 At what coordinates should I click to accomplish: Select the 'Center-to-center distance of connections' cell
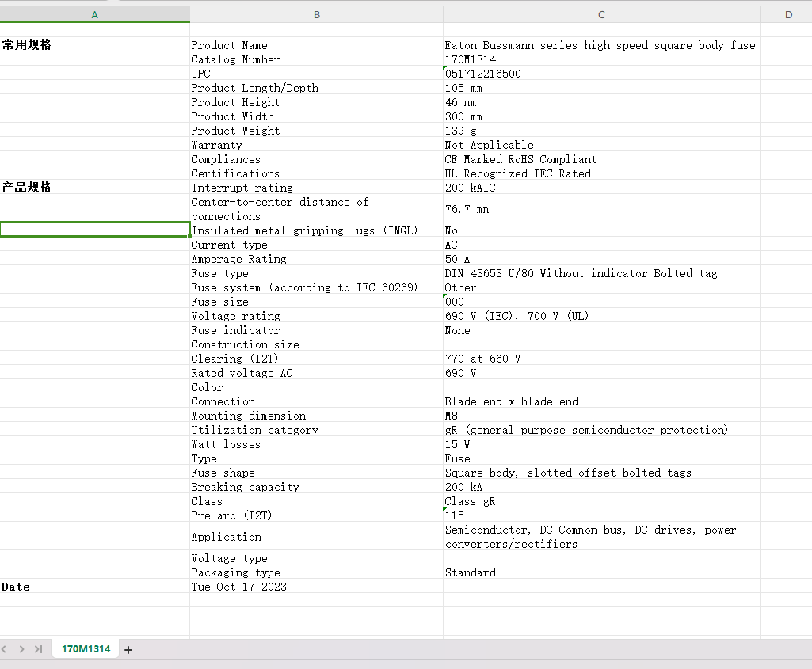tap(316, 208)
